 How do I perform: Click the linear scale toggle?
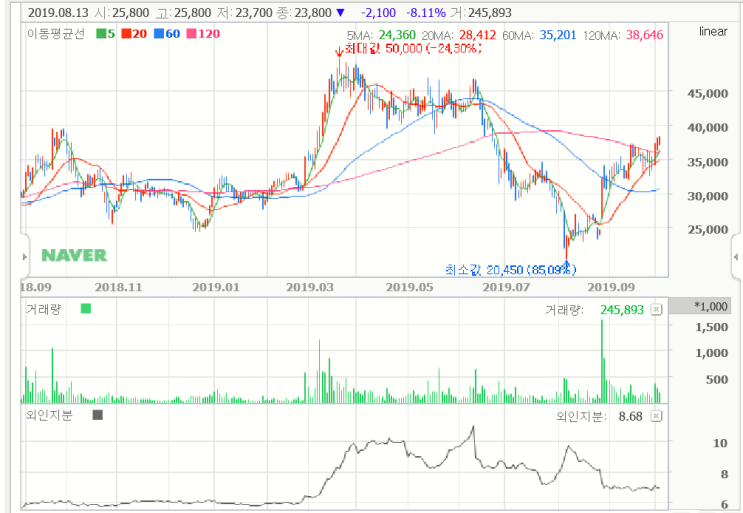[x=713, y=32]
